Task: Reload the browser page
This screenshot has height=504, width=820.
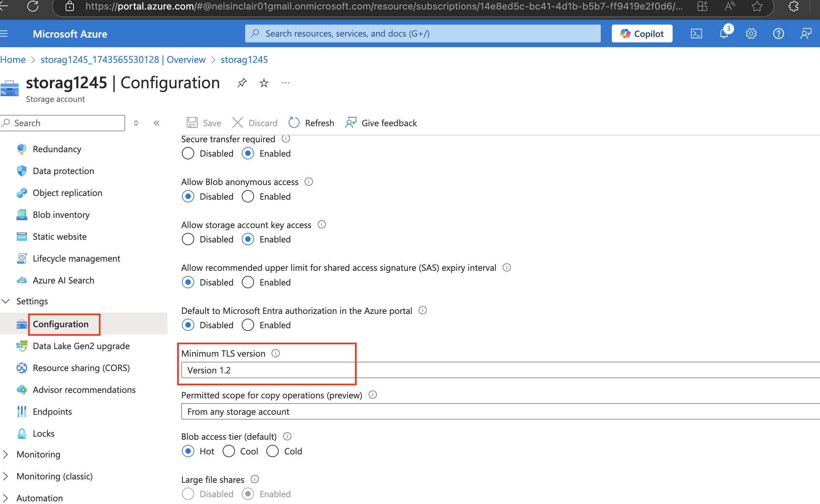Action: click(x=32, y=6)
